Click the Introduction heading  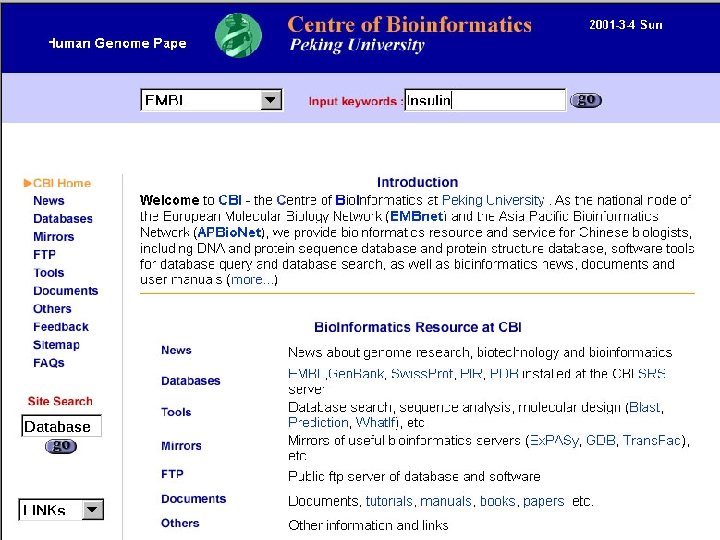(417, 182)
